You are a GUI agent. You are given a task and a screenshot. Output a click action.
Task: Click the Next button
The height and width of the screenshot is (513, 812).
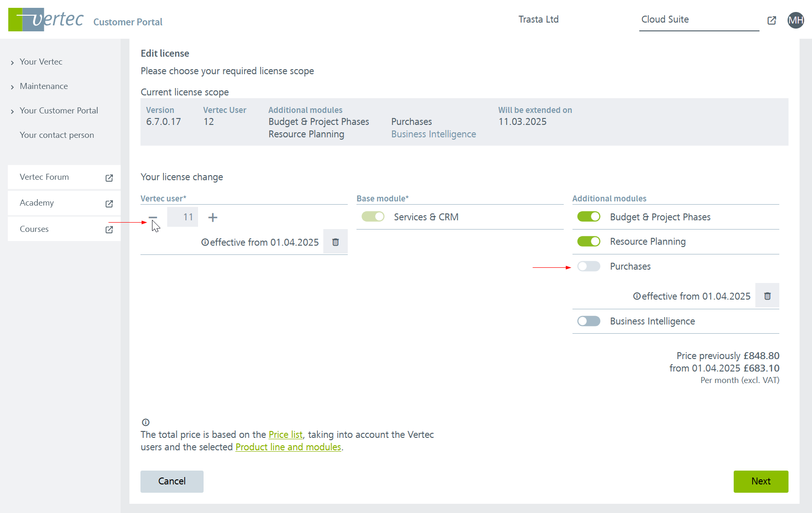click(760, 481)
